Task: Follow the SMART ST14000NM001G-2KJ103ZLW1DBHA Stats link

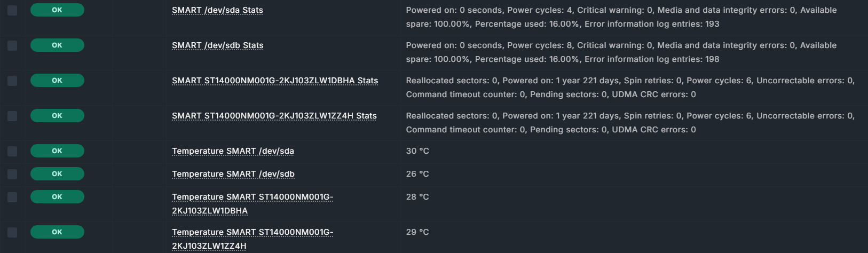Action: click(x=275, y=81)
